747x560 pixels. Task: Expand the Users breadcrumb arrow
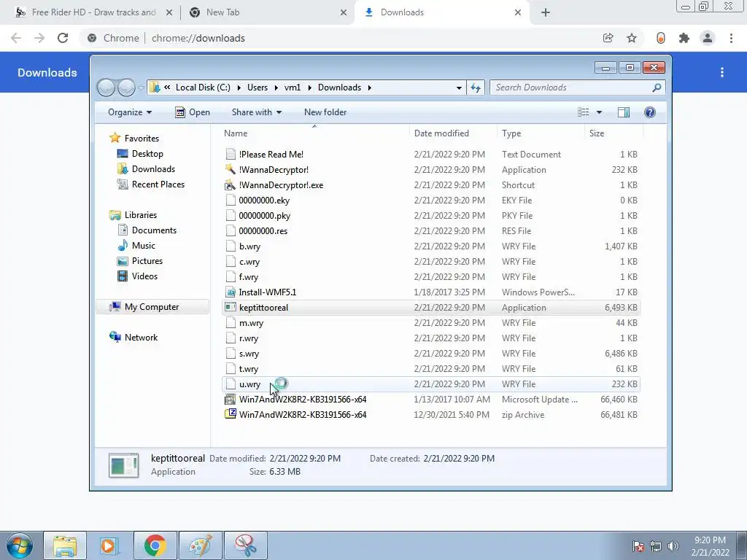point(276,87)
